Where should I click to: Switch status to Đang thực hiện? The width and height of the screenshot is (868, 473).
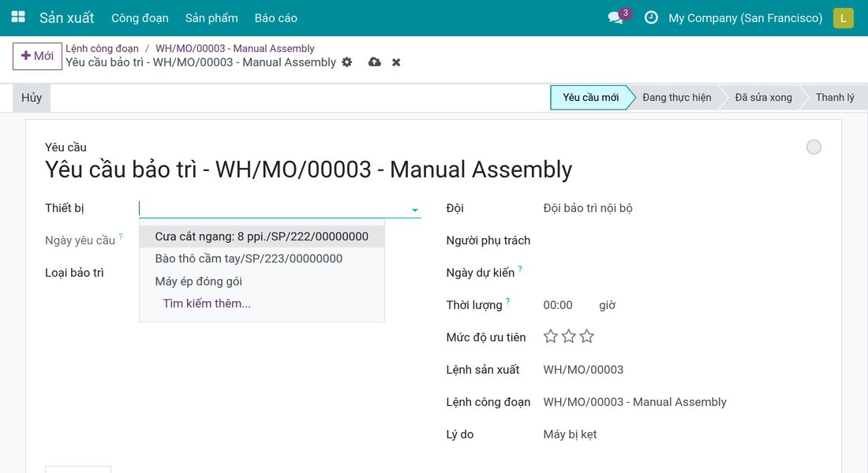coord(676,98)
